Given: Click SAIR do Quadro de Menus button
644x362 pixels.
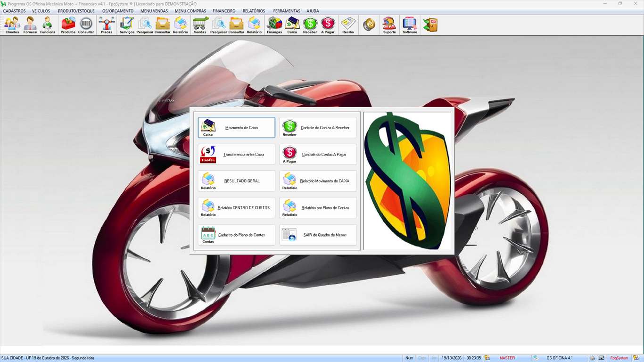Looking at the screenshot, I should (x=318, y=235).
